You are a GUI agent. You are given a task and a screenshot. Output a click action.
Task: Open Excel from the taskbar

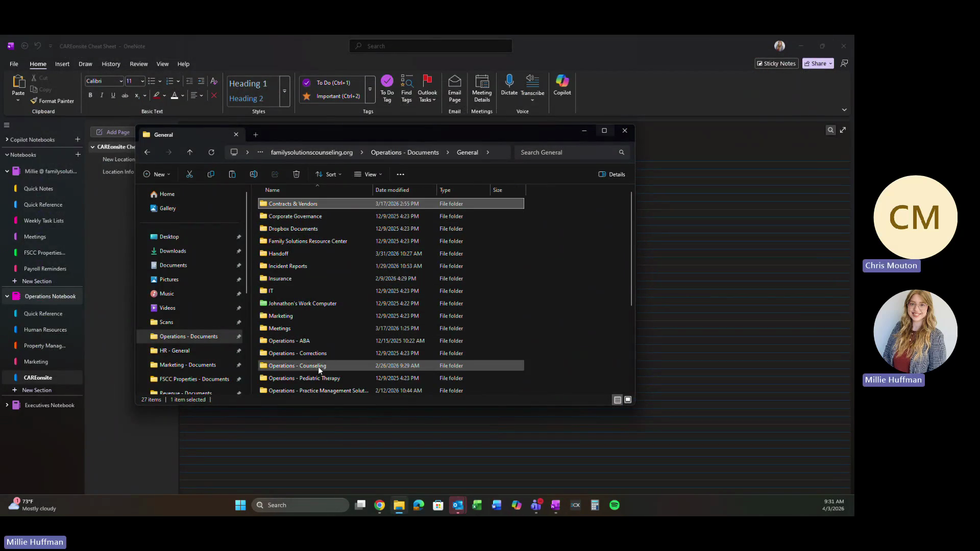click(x=477, y=505)
